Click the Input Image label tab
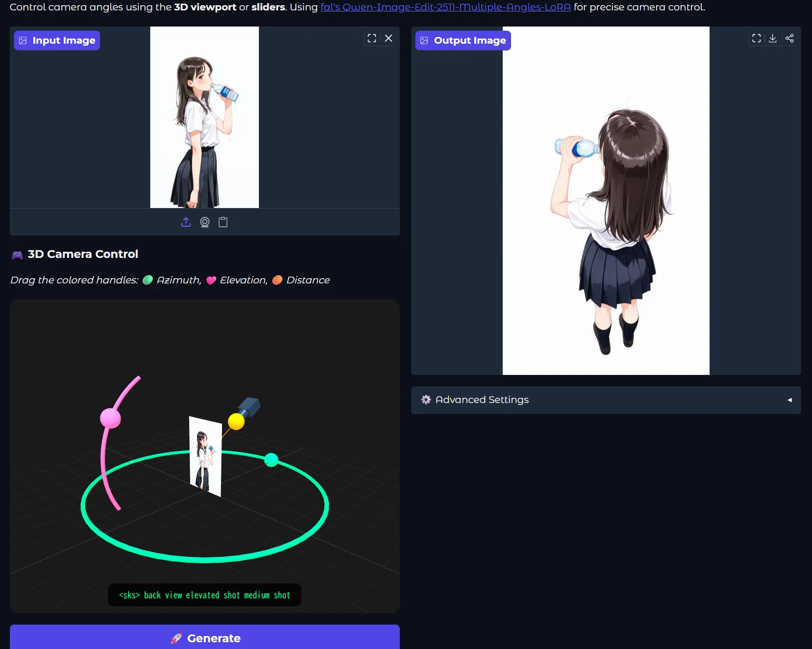 coord(57,41)
